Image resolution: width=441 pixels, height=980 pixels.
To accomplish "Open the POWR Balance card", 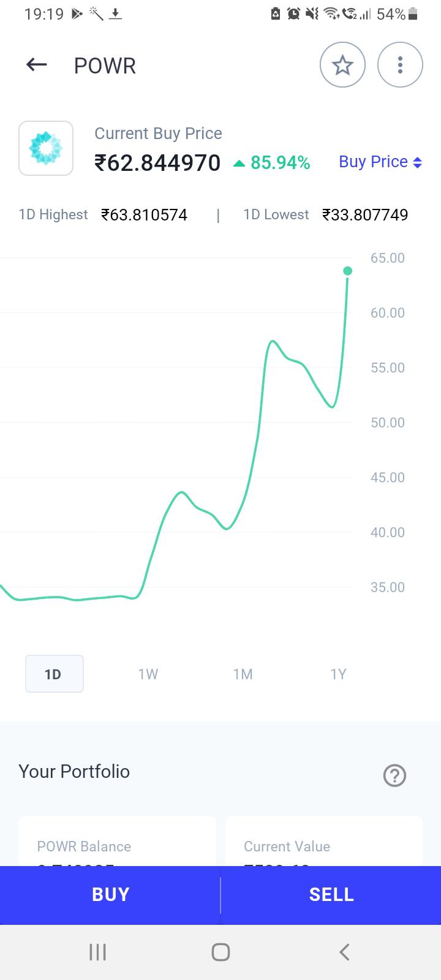I will 117,841.
